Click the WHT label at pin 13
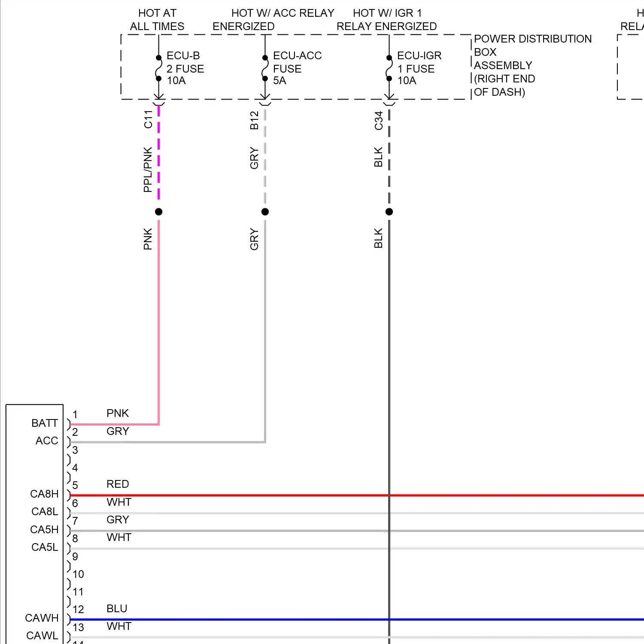644x644 pixels. click(119, 626)
